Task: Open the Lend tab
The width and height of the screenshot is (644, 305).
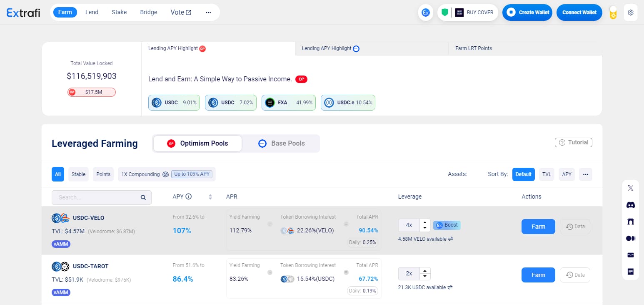Action: tap(92, 12)
